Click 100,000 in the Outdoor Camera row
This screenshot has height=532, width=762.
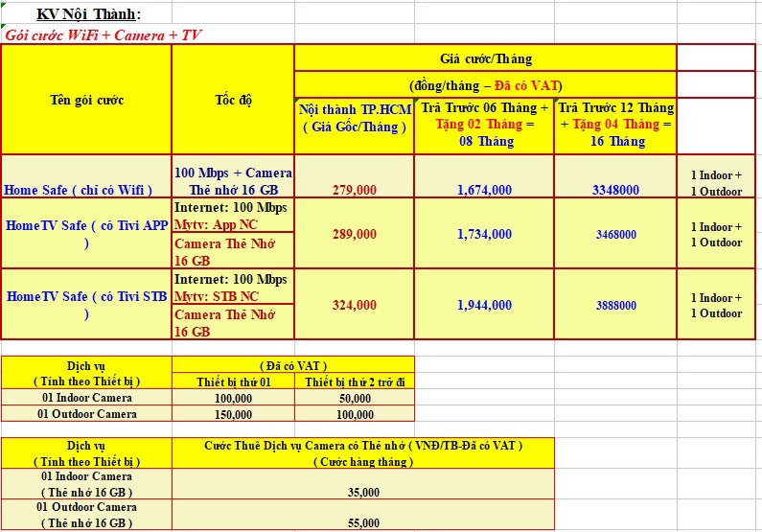coord(355,413)
